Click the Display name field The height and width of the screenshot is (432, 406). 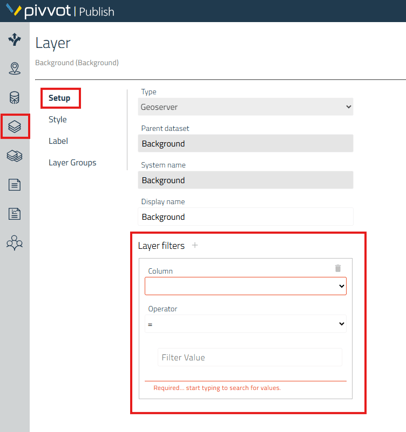[x=245, y=217]
